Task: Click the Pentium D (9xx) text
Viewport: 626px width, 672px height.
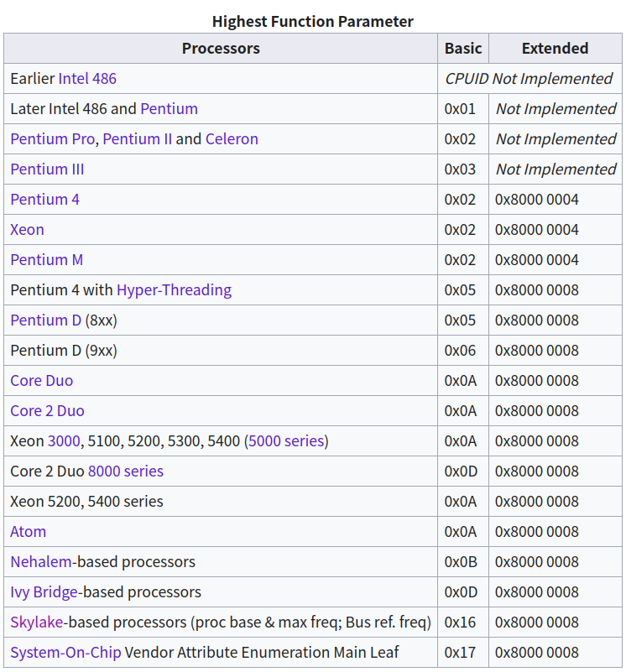Action: click(64, 350)
